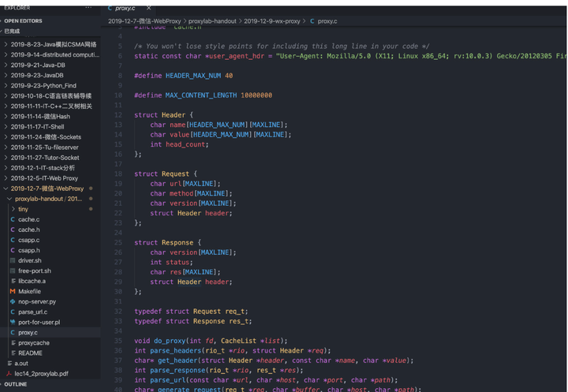Click 'int head_count;' code line
This screenshot has width=568, height=392.
coord(179,144)
